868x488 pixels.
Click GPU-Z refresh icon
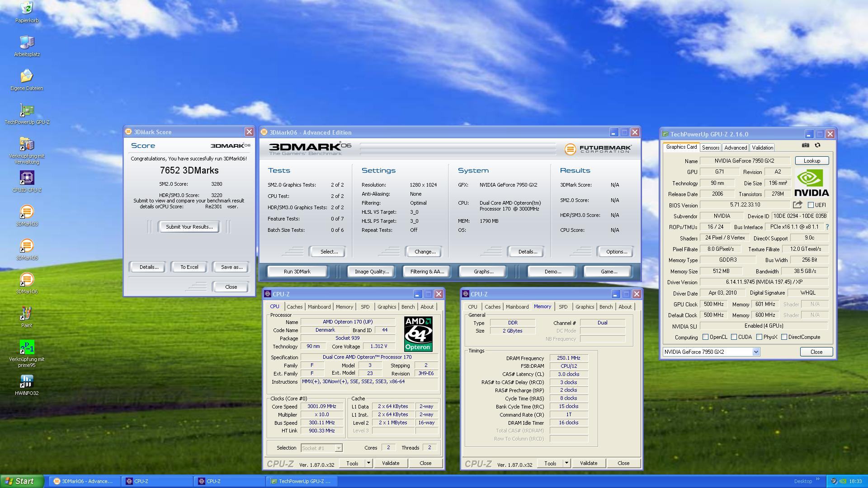817,145
